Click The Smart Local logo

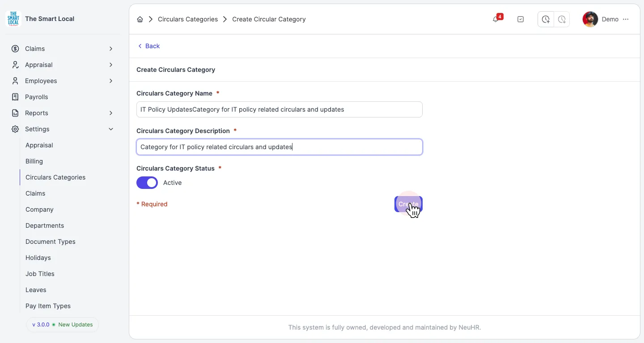coord(13,19)
